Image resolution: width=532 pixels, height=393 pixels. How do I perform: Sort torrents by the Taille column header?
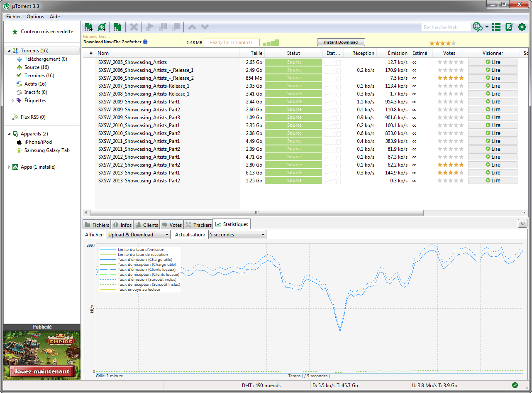252,53
